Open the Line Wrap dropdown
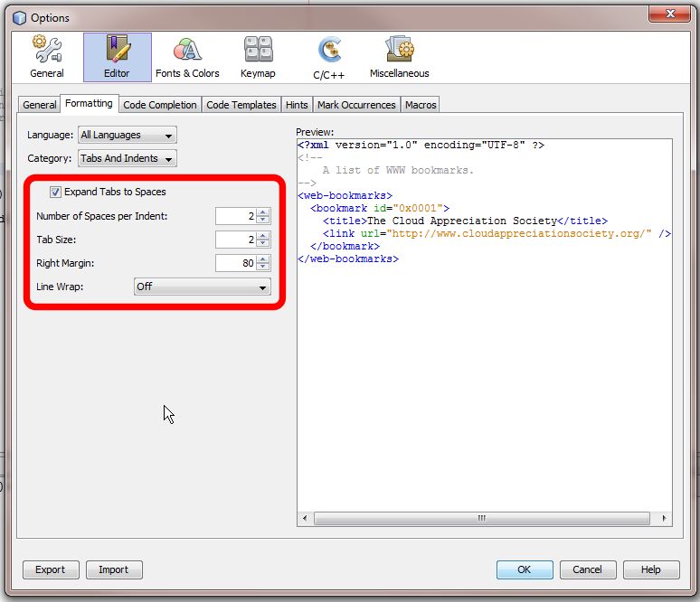This screenshot has height=602, width=700. pos(203,287)
